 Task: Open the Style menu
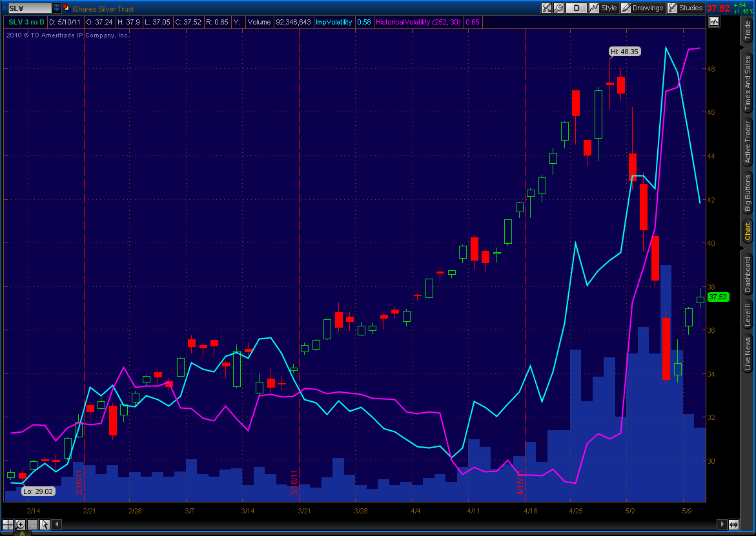[603, 8]
